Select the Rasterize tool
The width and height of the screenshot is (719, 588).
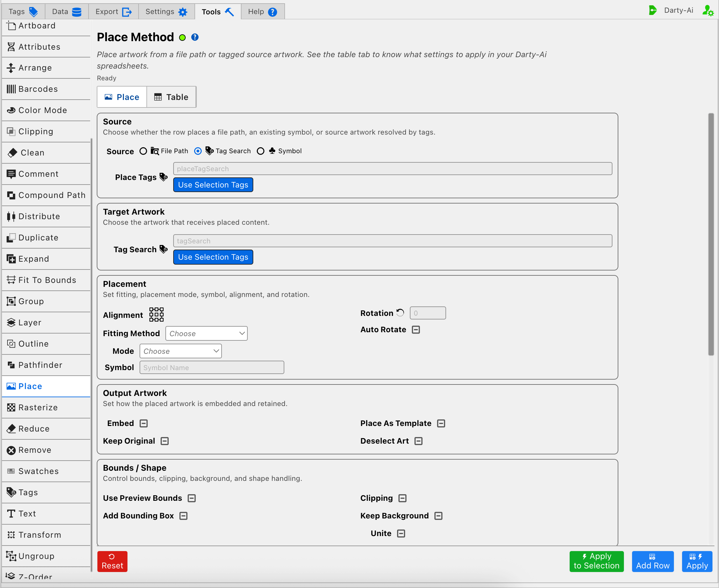tap(46, 407)
